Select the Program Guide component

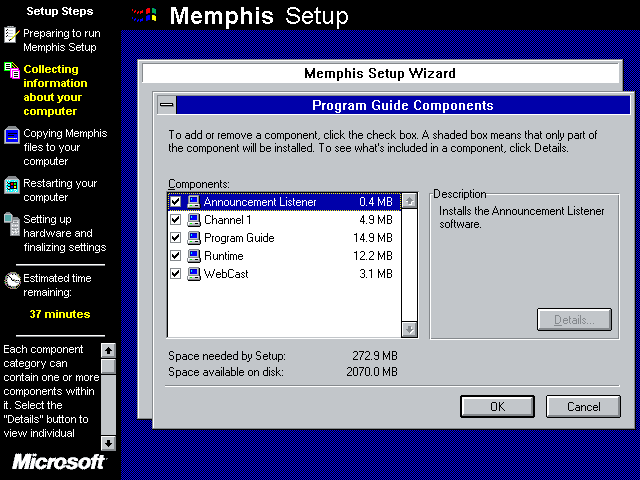(x=284, y=238)
